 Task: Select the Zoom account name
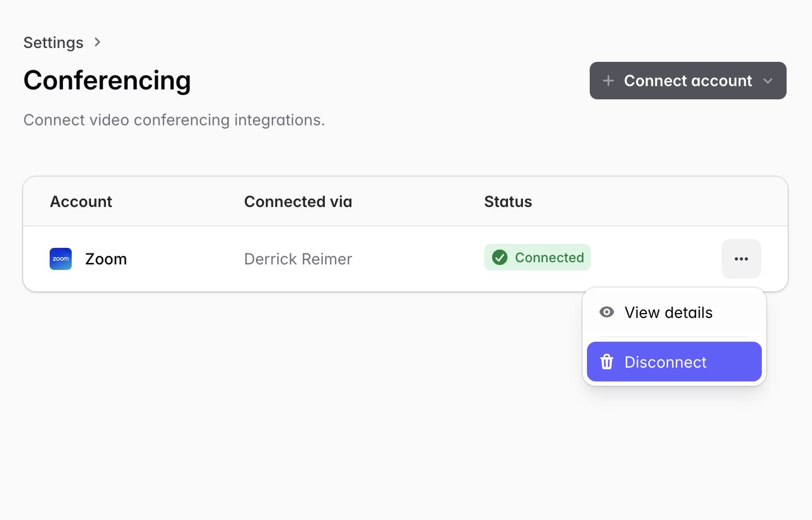(106, 259)
